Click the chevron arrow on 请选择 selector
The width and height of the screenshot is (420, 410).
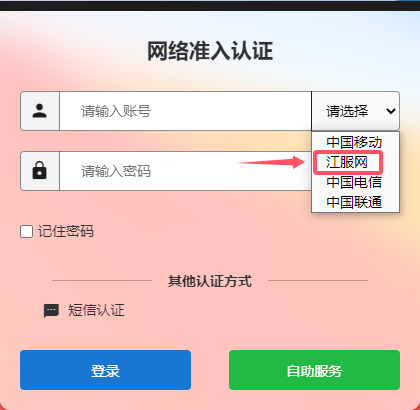click(391, 111)
